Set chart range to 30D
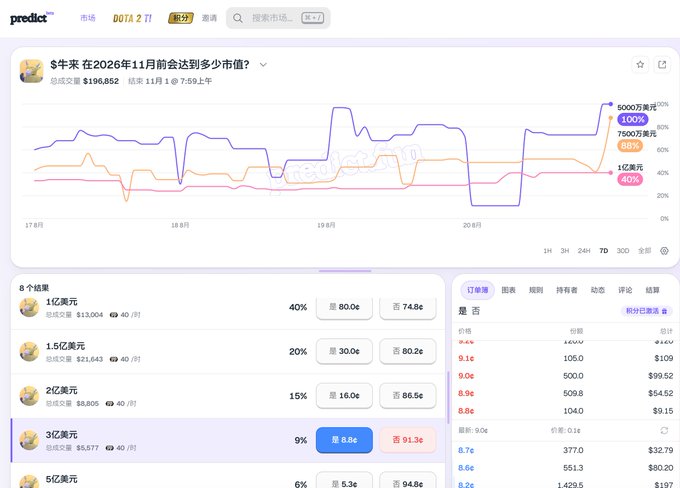Viewport: 680px width, 488px height. point(623,251)
